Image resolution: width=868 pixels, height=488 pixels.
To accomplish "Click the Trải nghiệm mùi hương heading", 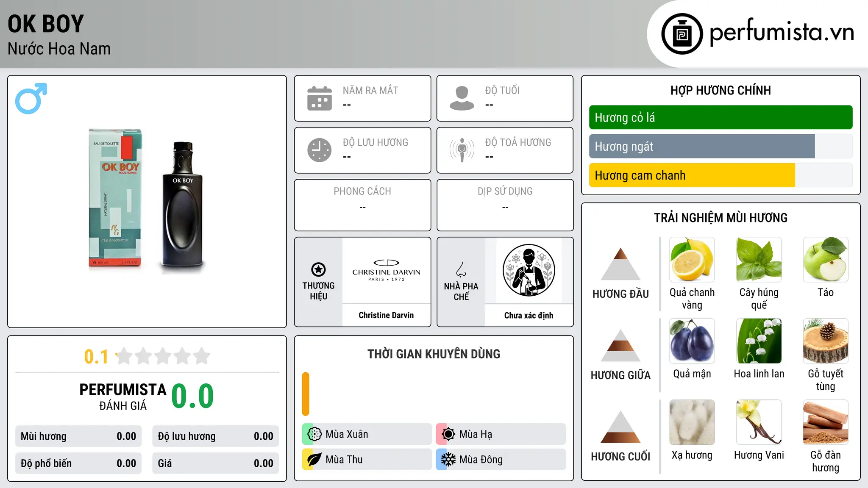I will pos(721,218).
